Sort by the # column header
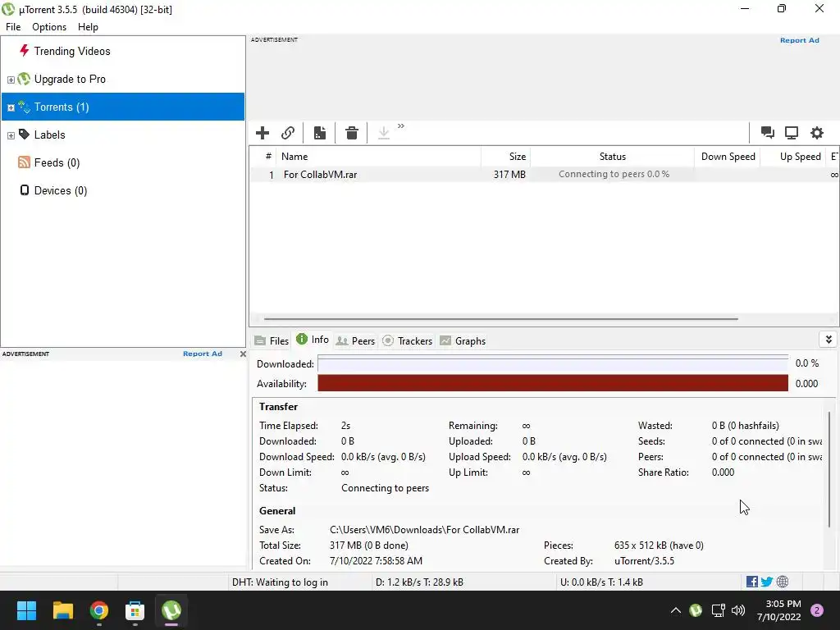This screenshot has width=840, height=630. click(263, 157)
